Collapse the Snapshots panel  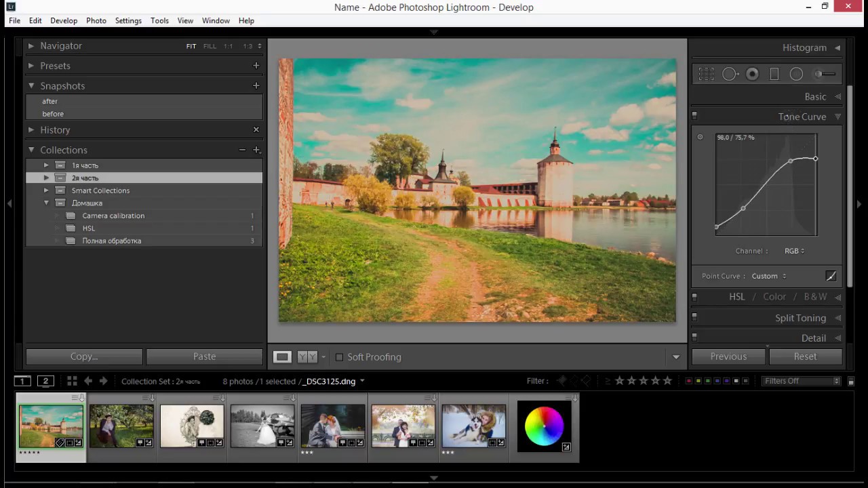click(31, 85)
